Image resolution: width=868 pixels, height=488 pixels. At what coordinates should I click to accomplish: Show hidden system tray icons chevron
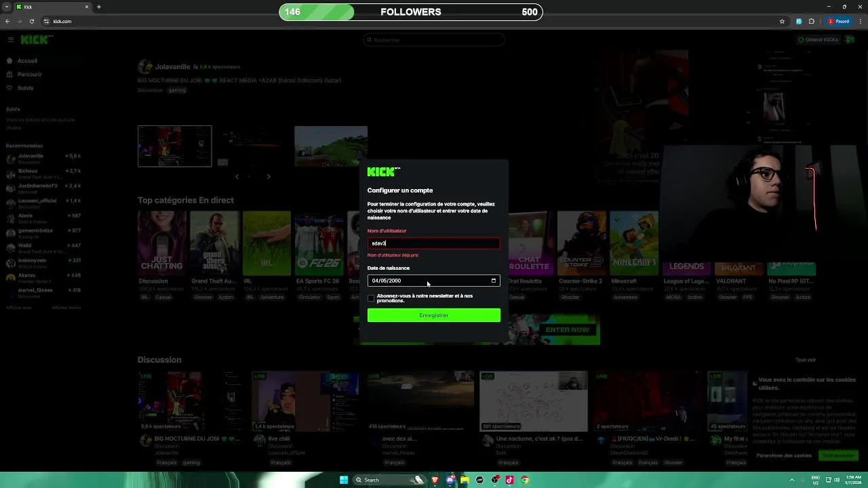pos(791,480)
